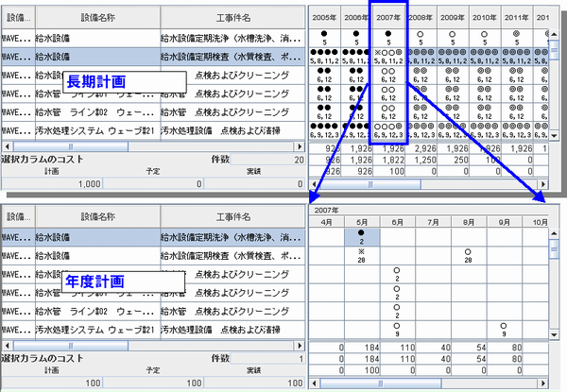Select the 2009年 column header
567x392 pixels.
453,17
